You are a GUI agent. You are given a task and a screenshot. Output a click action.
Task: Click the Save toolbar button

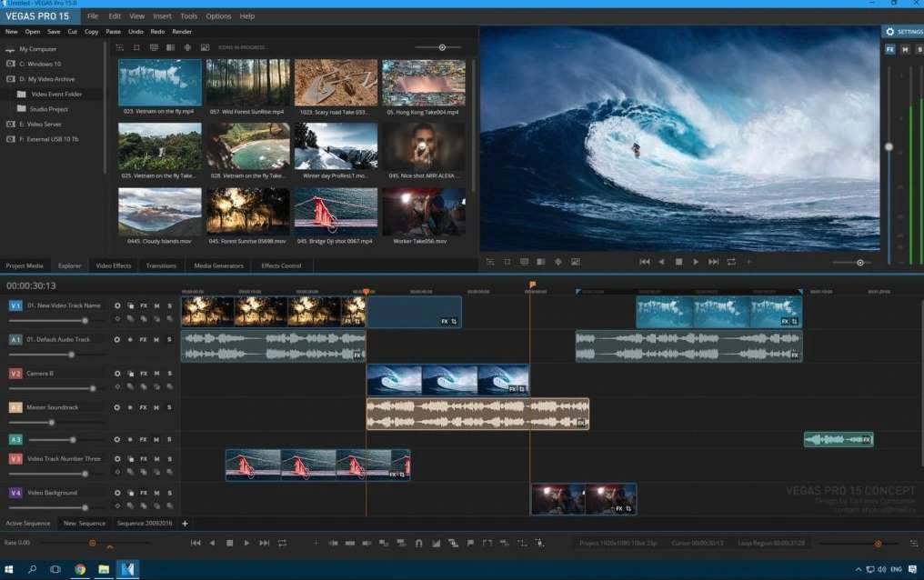pos(54,32)
